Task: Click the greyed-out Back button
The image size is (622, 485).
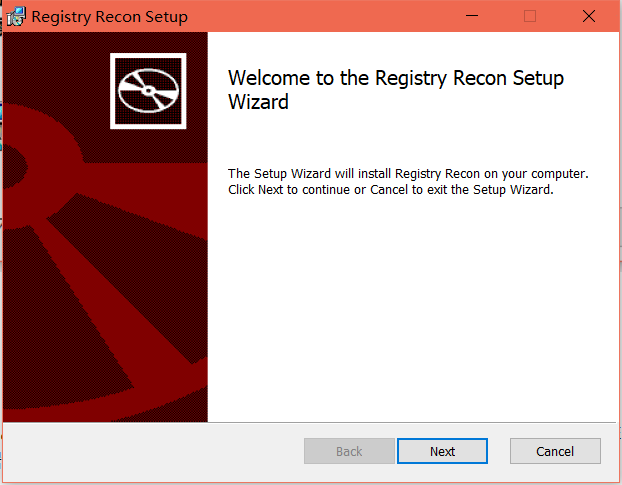Action: click(349, 451)
